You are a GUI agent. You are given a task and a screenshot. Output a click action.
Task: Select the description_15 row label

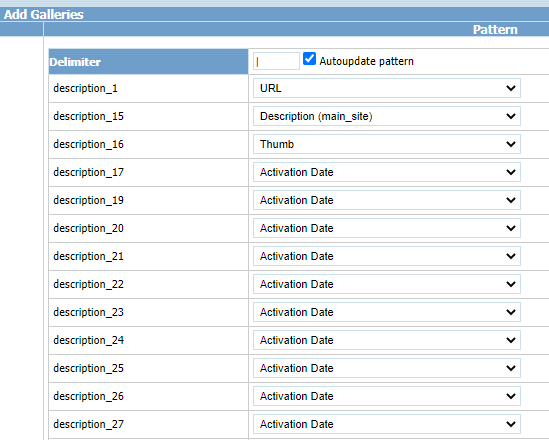pyautogui.click(x=88, y=117)
